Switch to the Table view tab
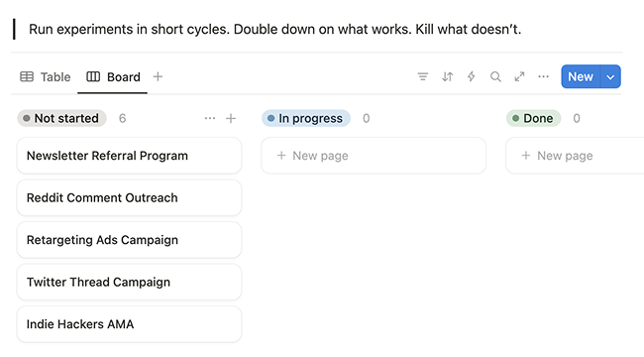The image size is (644, 357). (x=46, y=77)
